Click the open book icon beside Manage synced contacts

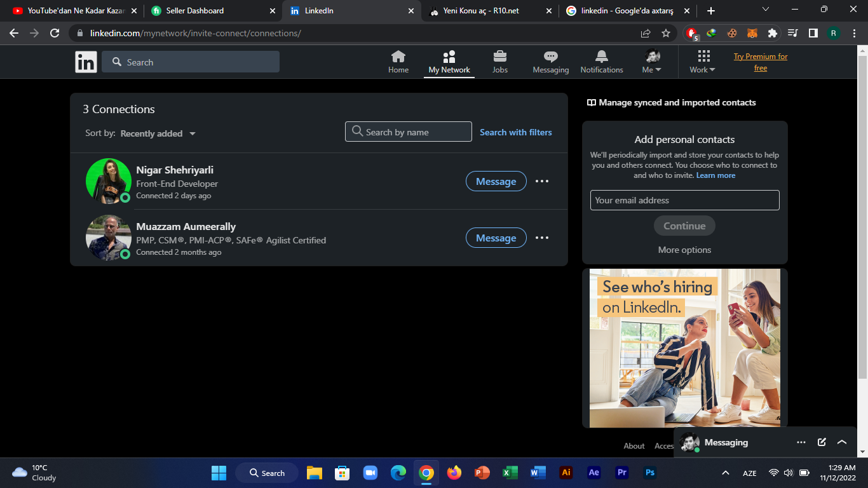pos(592,103)
